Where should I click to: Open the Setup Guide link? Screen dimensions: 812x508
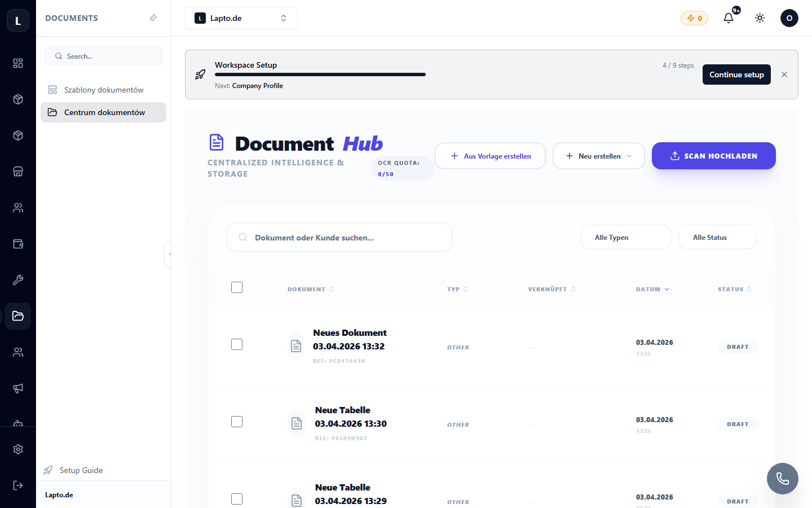(x=74, y=470)
